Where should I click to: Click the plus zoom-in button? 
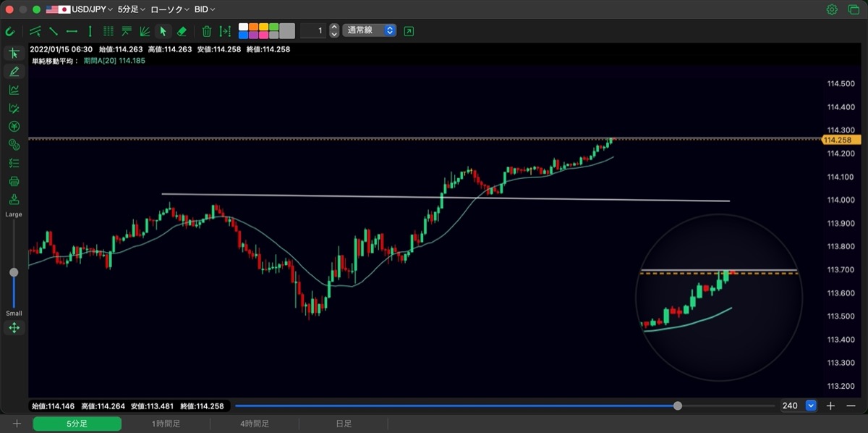[x=831, y=405]
